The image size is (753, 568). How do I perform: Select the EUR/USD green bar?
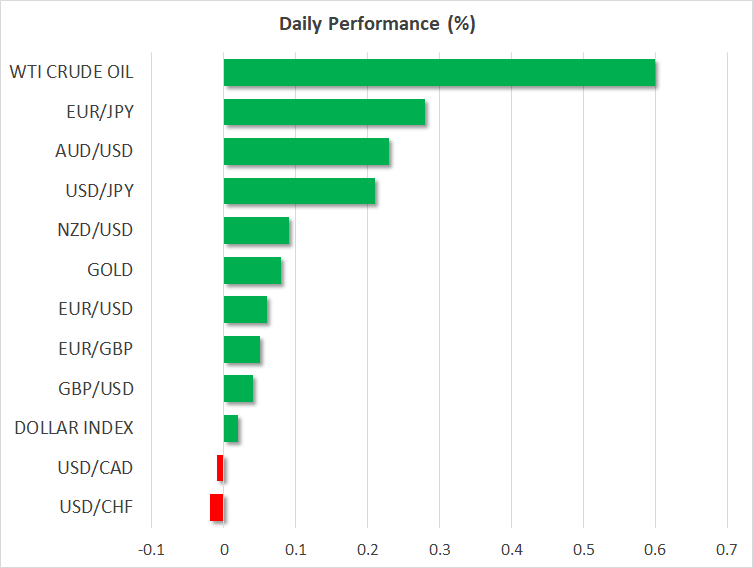[x=245, y=310]
